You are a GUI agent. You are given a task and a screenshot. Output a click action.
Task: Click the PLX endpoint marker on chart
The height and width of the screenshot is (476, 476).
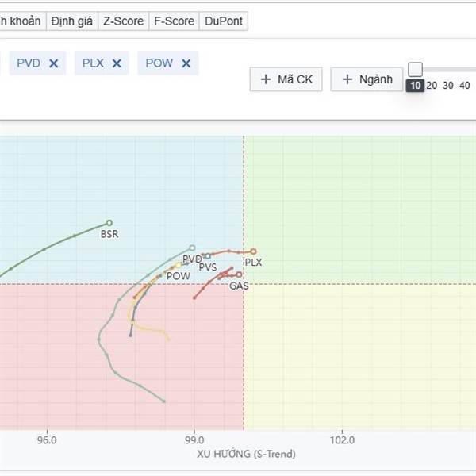click(254, 251)
